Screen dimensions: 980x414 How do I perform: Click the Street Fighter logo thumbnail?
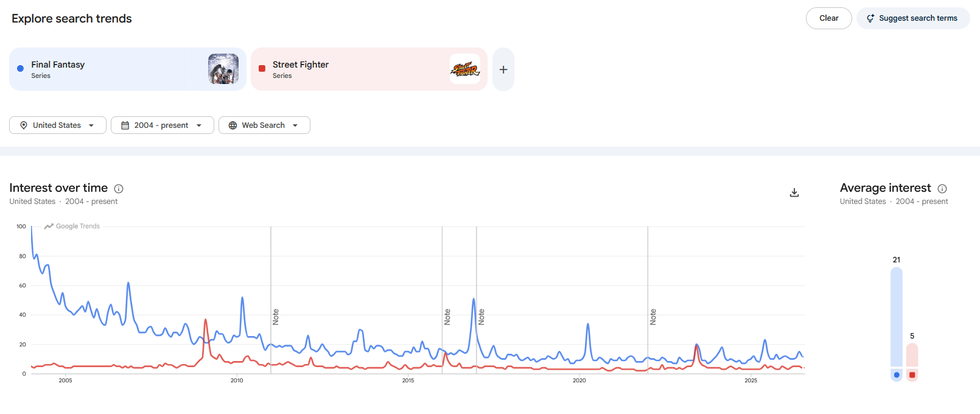(x=465, y=69)
